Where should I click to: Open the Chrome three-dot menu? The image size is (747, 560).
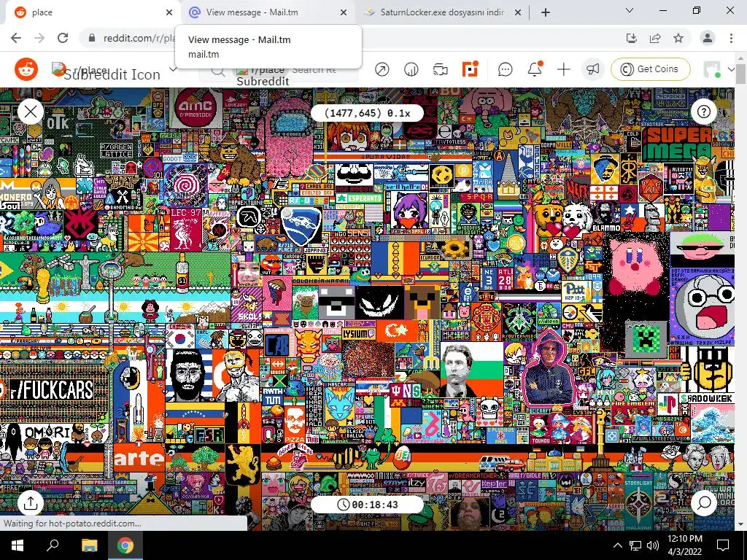click(731, 38)
